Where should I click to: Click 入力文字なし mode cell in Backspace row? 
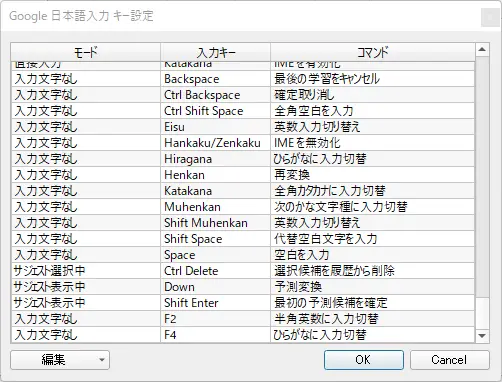[x=86, y=79]
